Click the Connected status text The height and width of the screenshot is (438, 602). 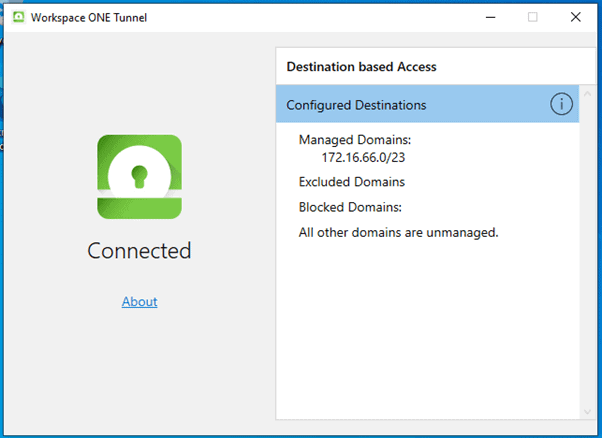pos(139,251)
